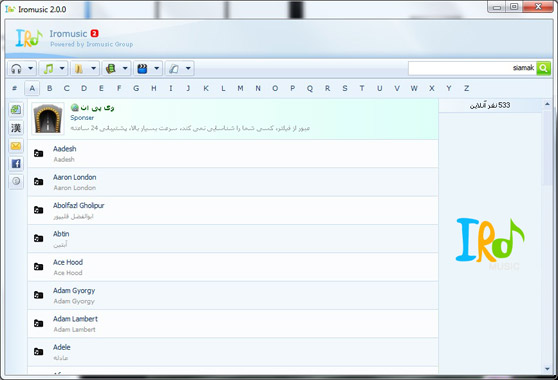Click folder icon beside Ace Hood
Screen dimensions: 558x380
tap(38, 266)
